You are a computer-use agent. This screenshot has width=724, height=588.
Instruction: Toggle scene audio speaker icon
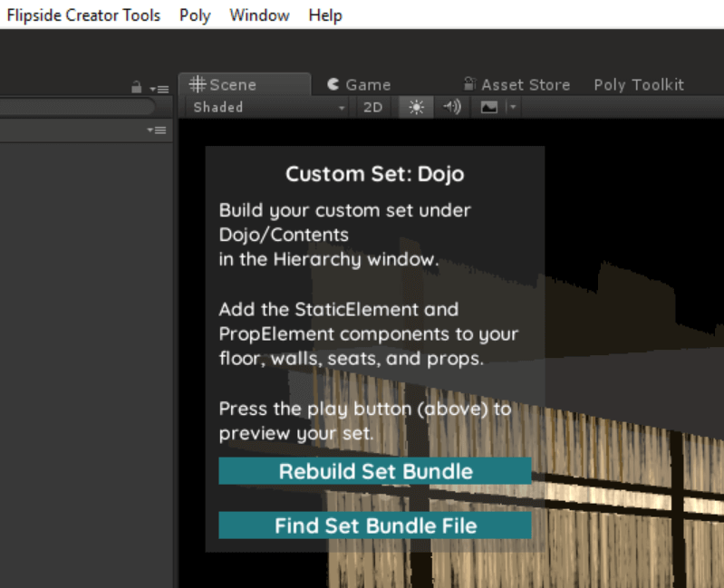pyautogui.click(x=451, y=108)
